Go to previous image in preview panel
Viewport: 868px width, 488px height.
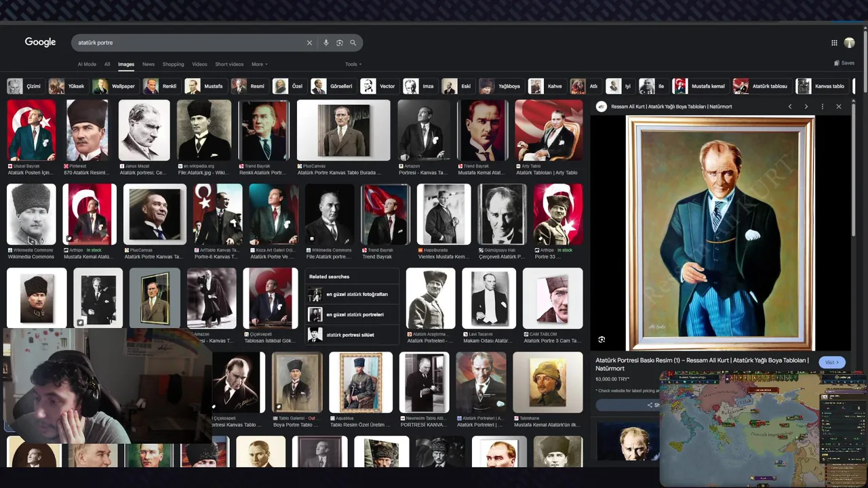click(790, 106)
